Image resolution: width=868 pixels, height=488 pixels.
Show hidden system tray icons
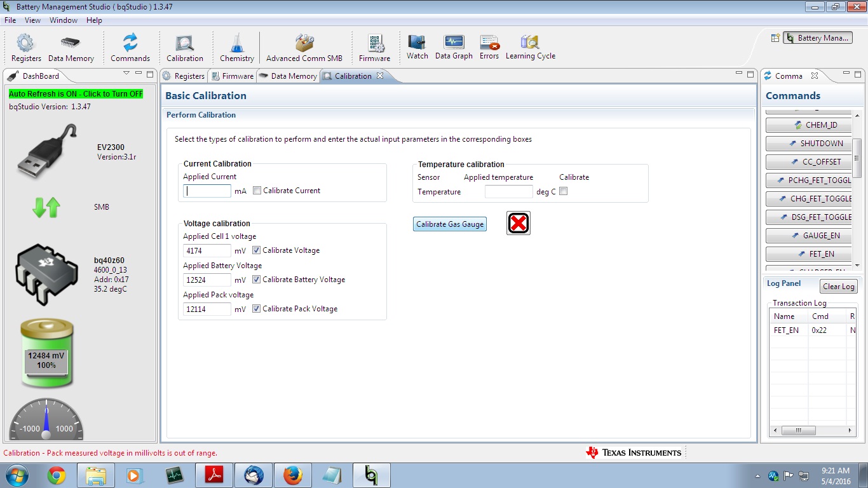(757, 476)
